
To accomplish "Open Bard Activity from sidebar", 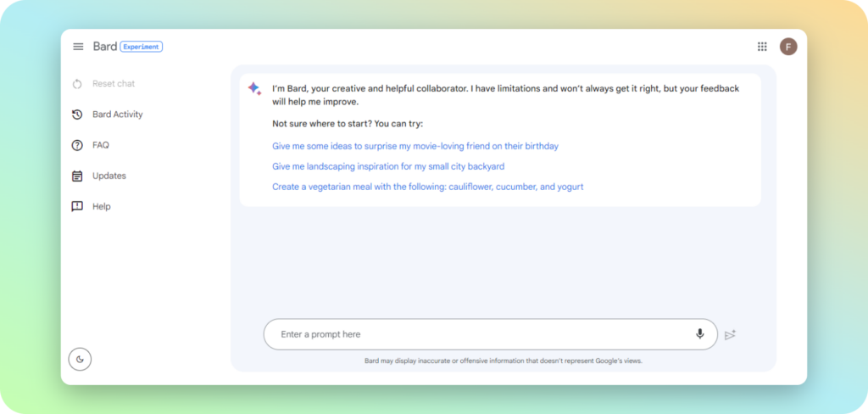I will (x=118, y=115).
